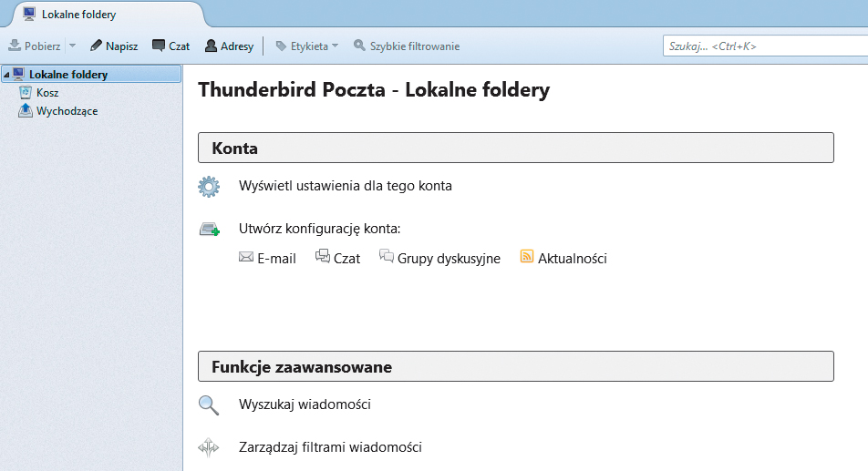This screenshot has width=868, height=471.
Task: Collapse the Lokalne foldery tree node
Action: pos(6,75)
